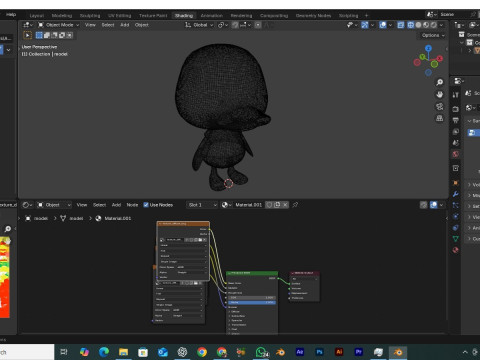The image size is (480, 360).
Task: Open the viewport Object menu
Action: (x=142, y=25)
